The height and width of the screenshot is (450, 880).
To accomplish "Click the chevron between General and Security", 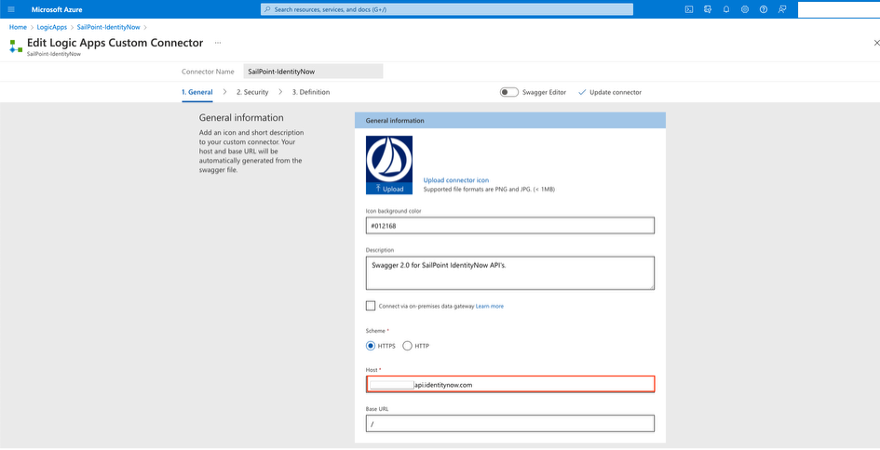I will point(224,92).
